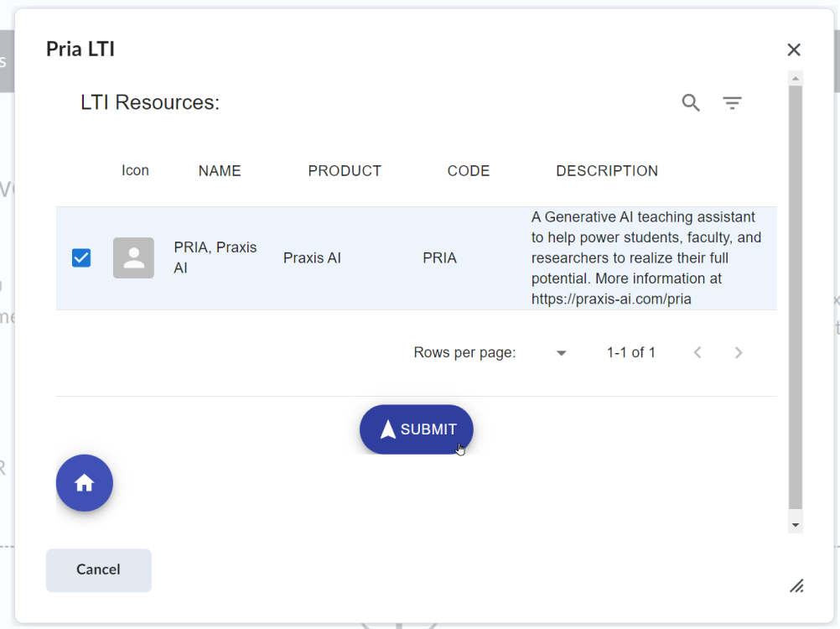
Task: Select the Praxis AI product cell
Action: pyautogui.click(x=313, y=258)
